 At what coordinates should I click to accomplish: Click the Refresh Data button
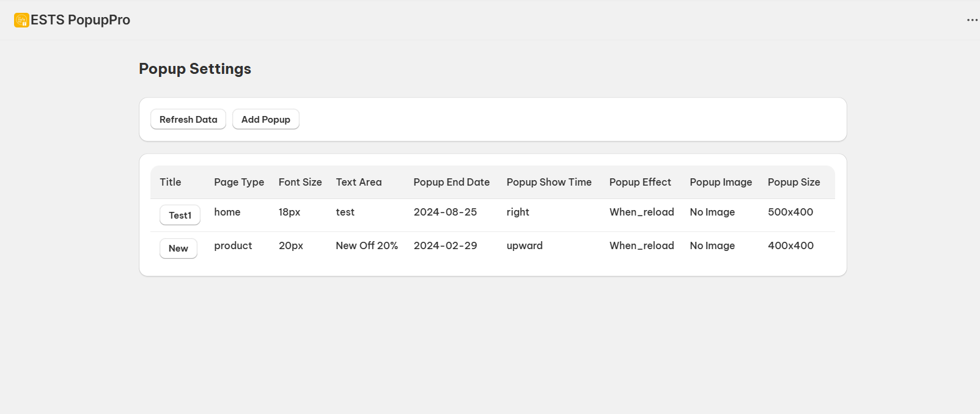coord(188,120)
